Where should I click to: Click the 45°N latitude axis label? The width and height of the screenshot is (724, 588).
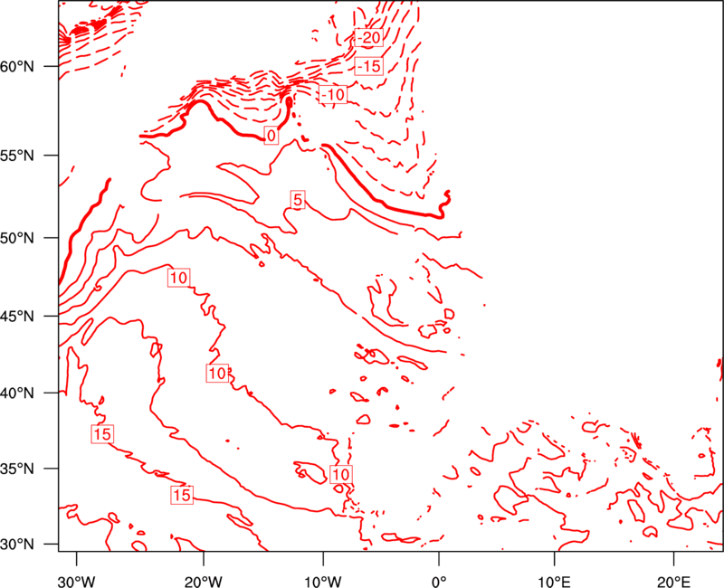(17, 316)
